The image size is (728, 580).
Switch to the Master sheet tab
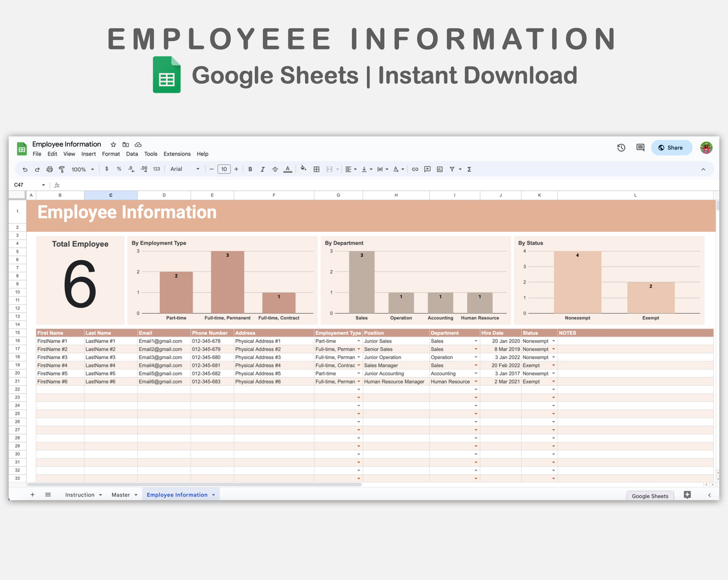pos(121,494)
